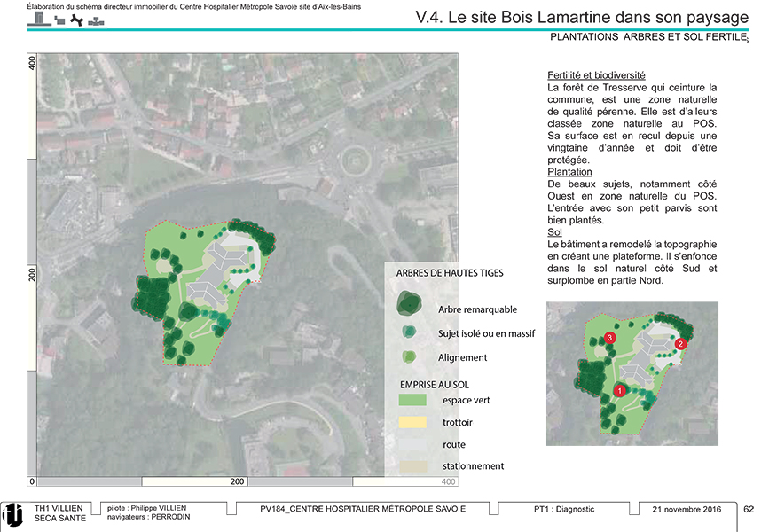Click the page number 62
Screen dimensions: 769x532
pos(748,510)
